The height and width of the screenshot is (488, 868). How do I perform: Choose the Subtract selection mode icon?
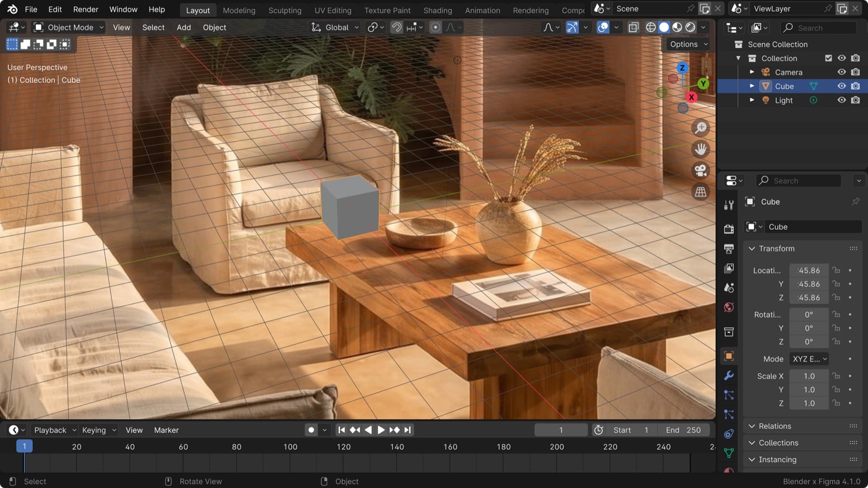38,44
